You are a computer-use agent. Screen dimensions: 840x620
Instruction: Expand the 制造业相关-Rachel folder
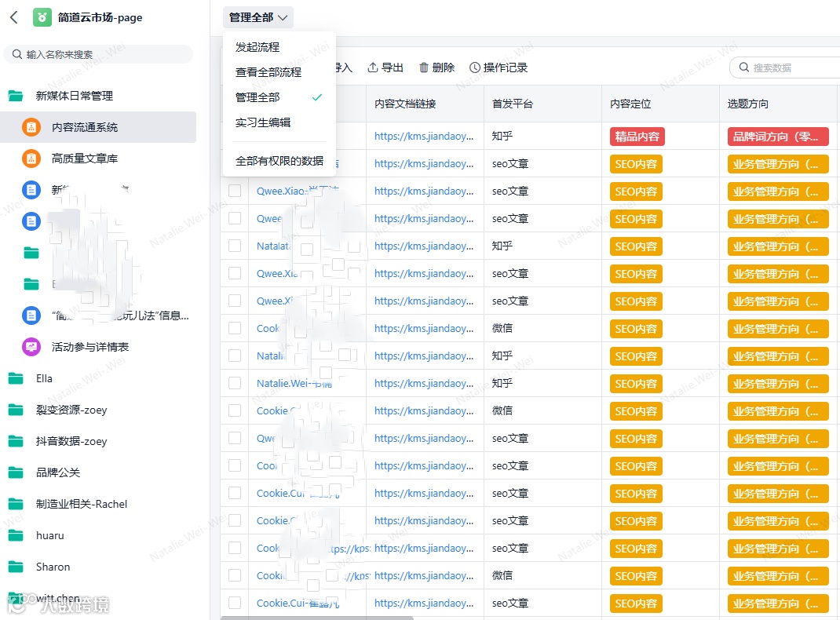(82, 504)
